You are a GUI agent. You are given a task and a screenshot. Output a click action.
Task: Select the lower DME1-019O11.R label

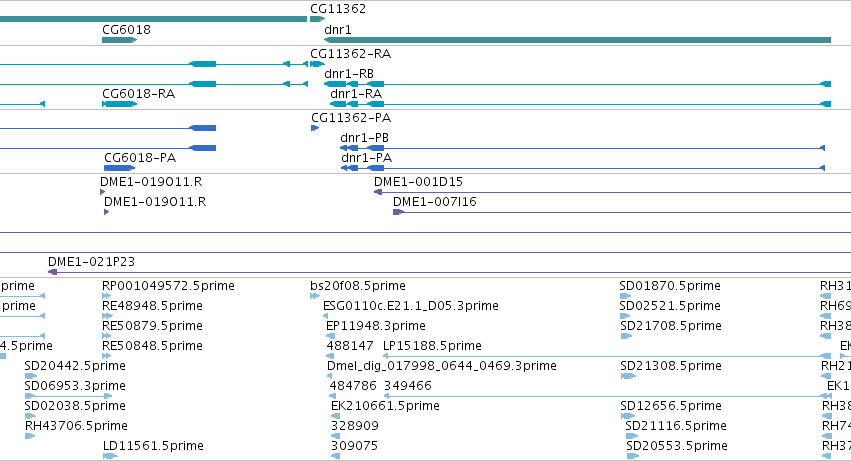coord(155,201)
